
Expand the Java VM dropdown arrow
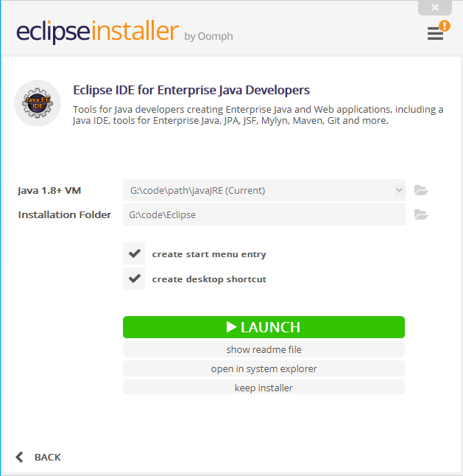coord(399,190)
